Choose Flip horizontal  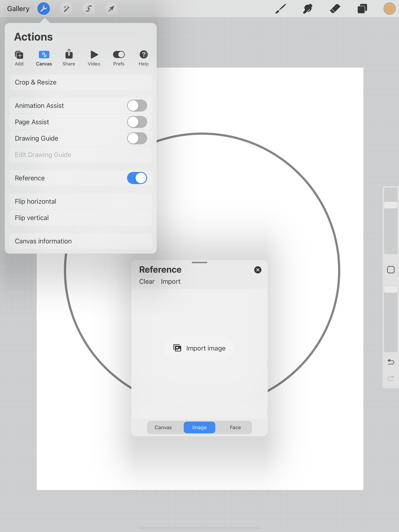tap(81, 201)
